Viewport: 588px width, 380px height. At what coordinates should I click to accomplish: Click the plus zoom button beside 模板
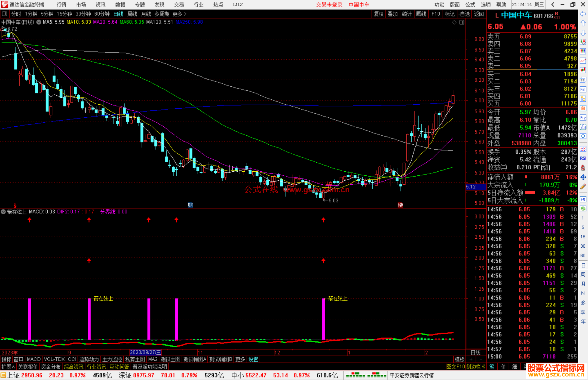point(471,359)
